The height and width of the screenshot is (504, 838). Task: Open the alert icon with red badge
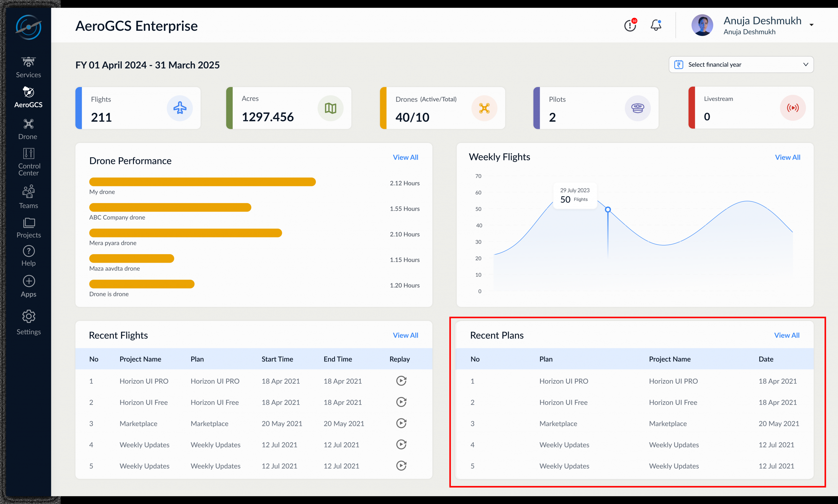pyautogui.click(x=630, y=26)
